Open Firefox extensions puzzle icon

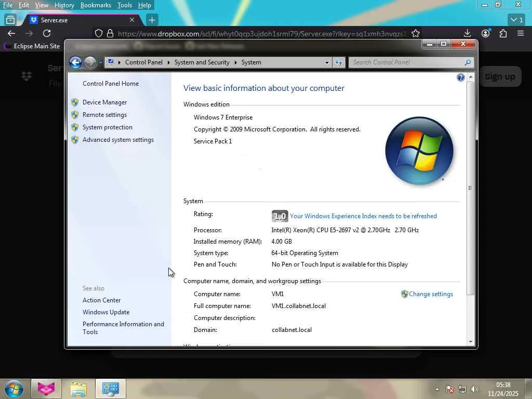503,33
